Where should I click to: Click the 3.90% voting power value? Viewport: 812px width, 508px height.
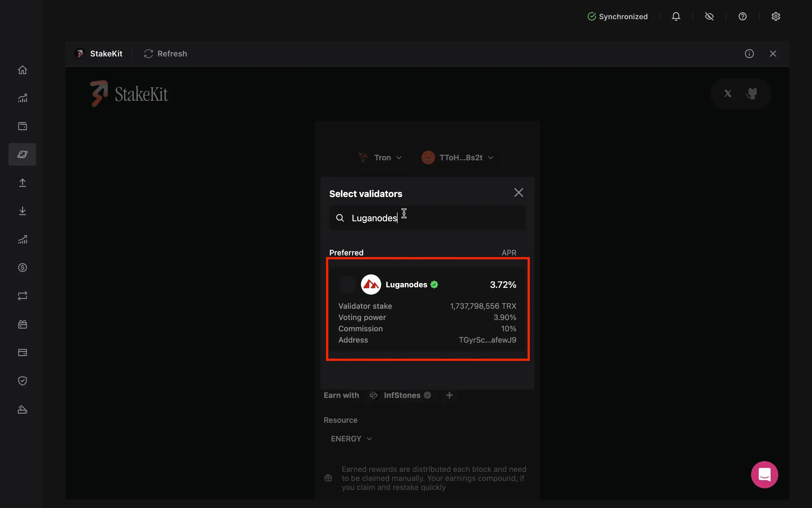pos(505,317)
